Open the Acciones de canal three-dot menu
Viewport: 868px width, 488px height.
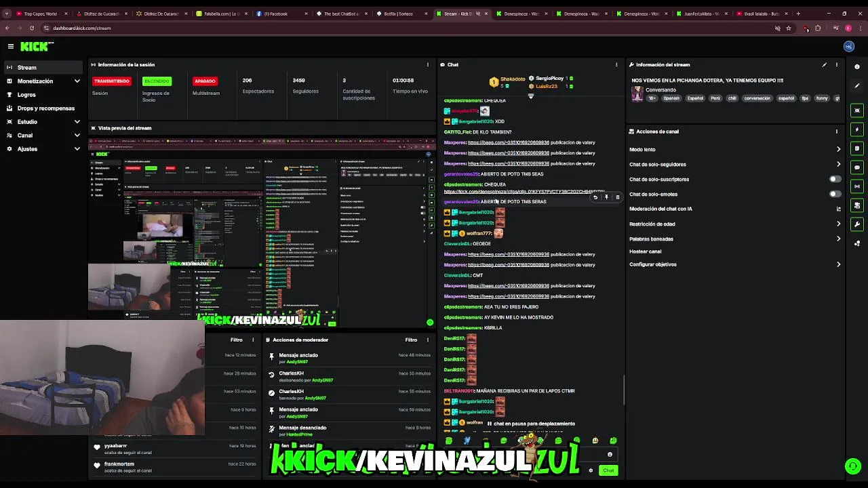point(837,131)
